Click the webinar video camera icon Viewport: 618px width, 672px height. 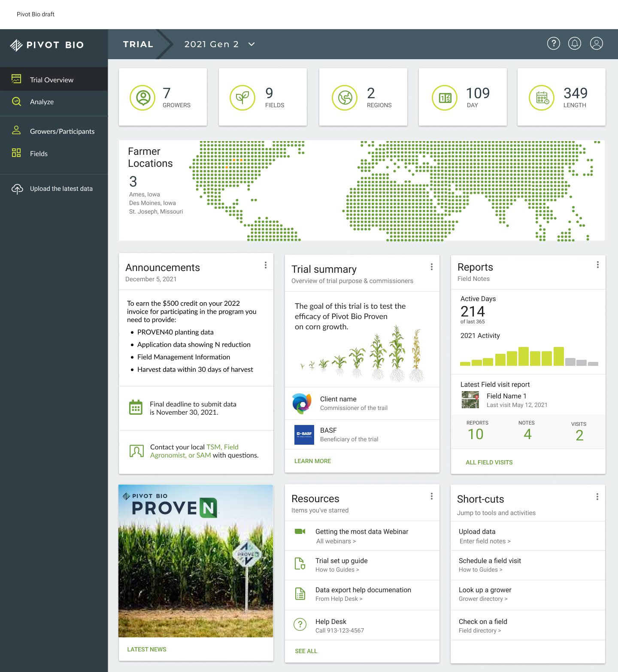point(300,531)
